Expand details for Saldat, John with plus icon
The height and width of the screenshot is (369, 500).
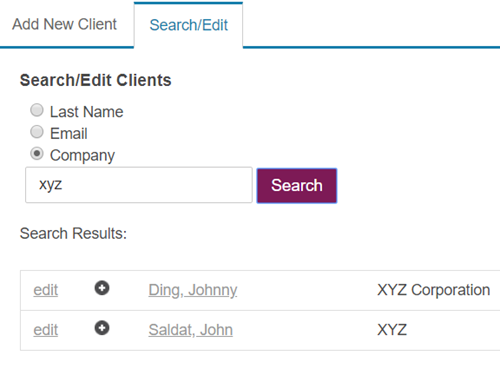tap(102, 328)
